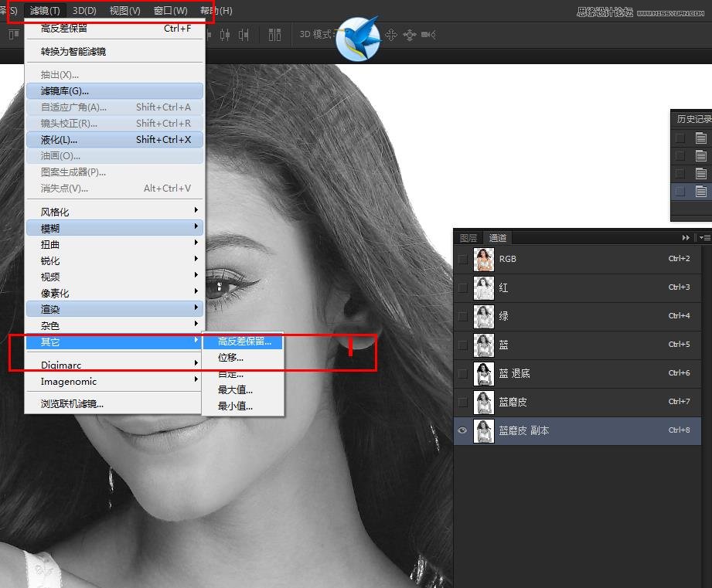Viewport: 712px width, 588px height.
Task: Select the 3D pan (four-arrow) mode icon
Action: point(391,35)
